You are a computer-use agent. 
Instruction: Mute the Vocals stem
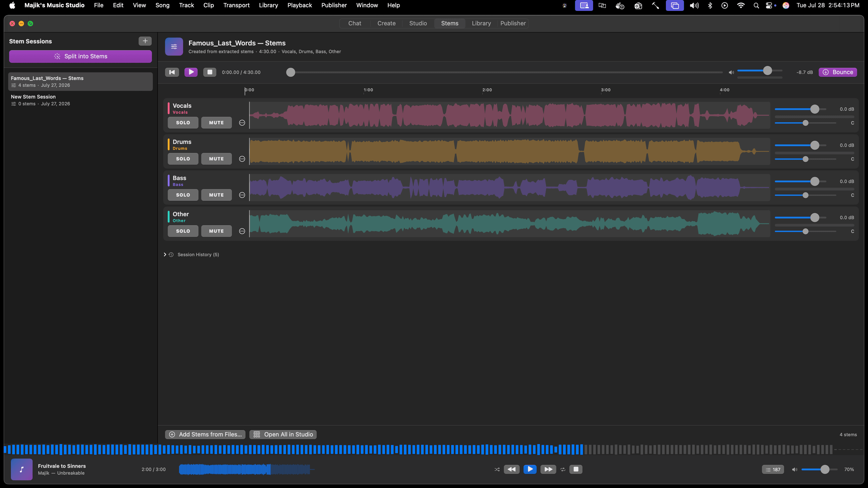pos(216,123)
